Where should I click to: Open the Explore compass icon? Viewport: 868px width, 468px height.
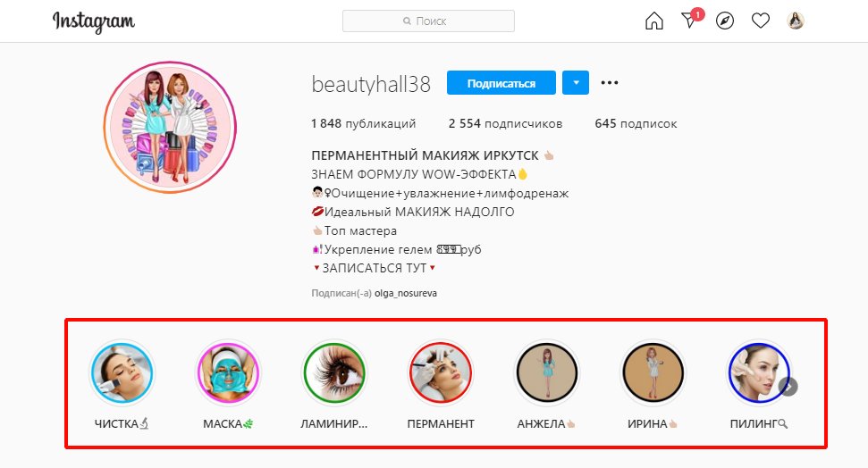pos(725,21)
